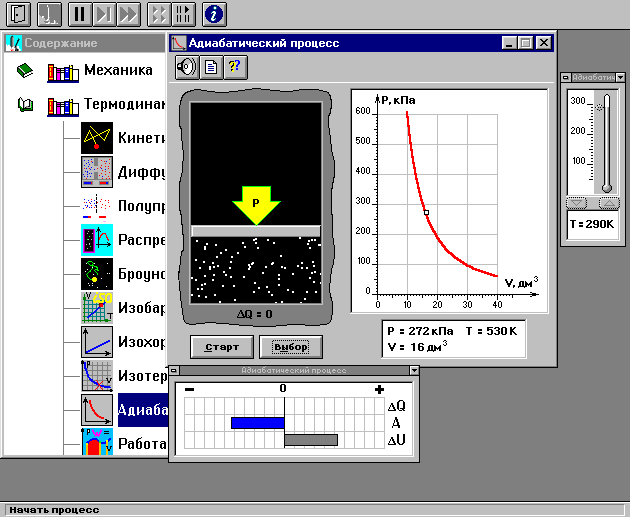Click the yellow P pressure arrow on piston
This screenshot has height=517, width=630.
(256, 205)
